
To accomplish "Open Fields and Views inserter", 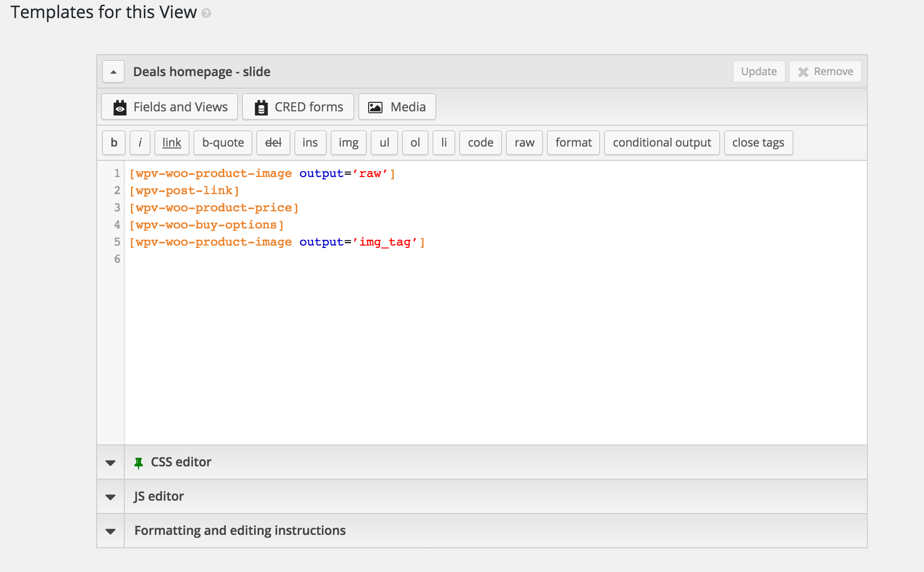I will coord(170,107).
